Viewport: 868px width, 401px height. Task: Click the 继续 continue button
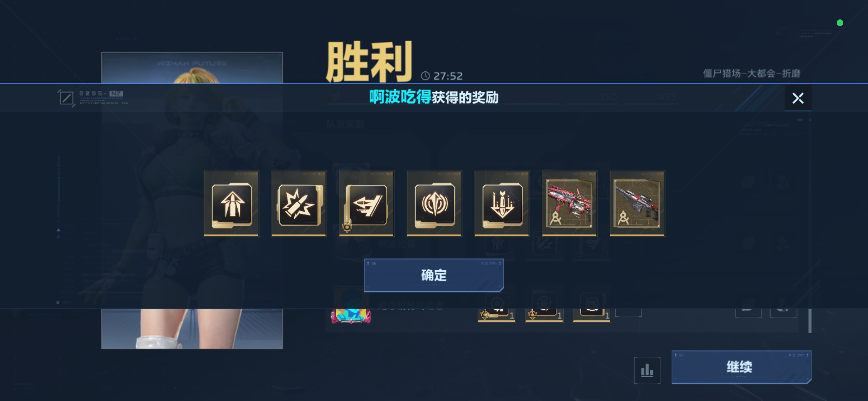pos(741,367)
